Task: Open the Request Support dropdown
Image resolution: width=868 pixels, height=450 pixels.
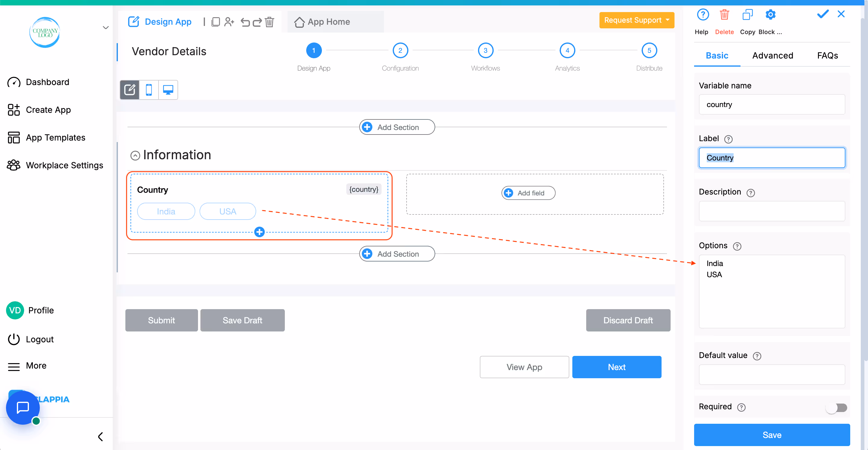Action: coord(636,20)
